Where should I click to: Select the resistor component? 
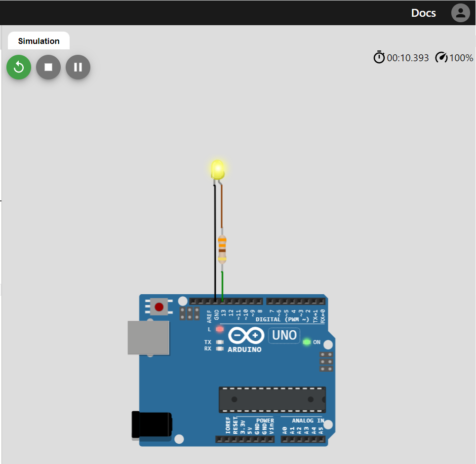tap(222, 249)
